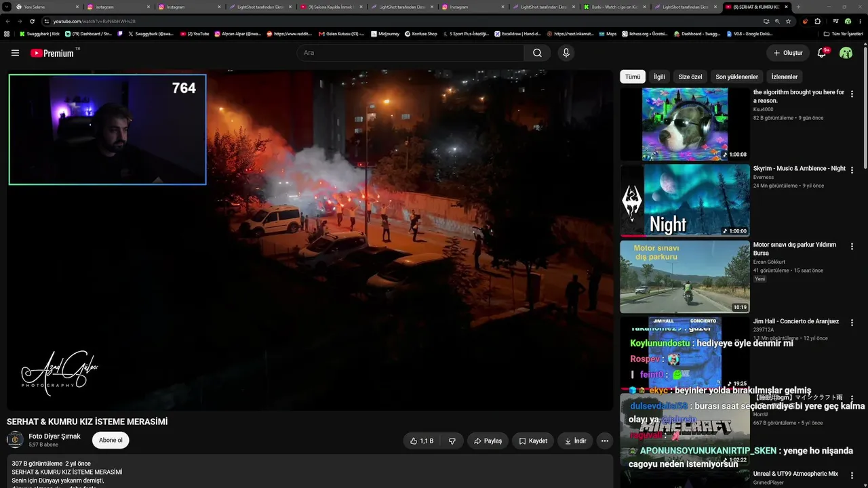868x488 pixels.
Task: Open the Midjourney bookmark
Action: pyautogui.click(x=385, y=33)
